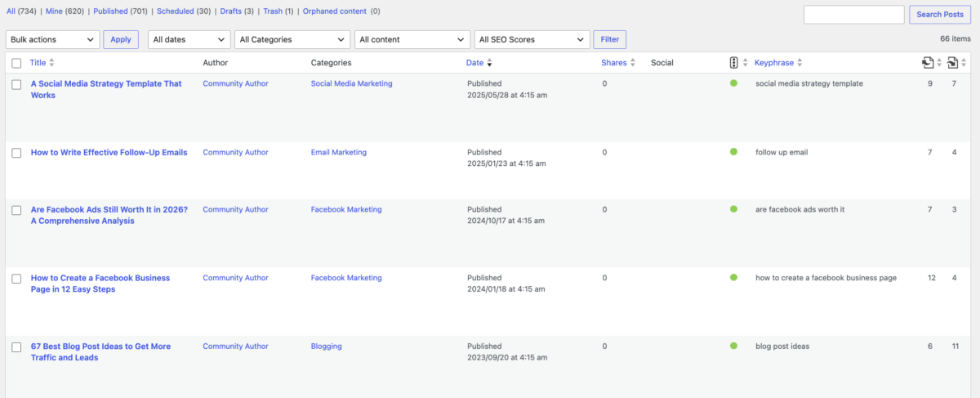Click green SEO dot for blog post ideas
Viewport: 980px width, 398px height.
click(733, 347)
